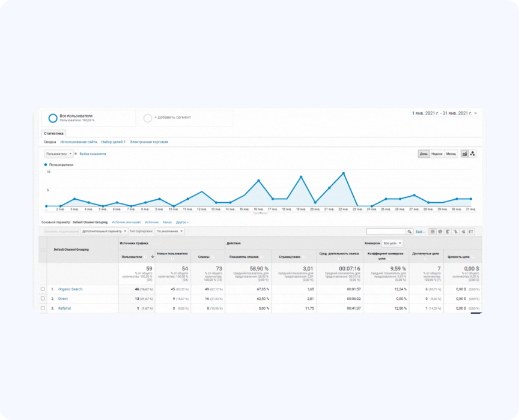Switch to motion chart view icon
This screenshot has height=420, width=519.
coord(472,154)
